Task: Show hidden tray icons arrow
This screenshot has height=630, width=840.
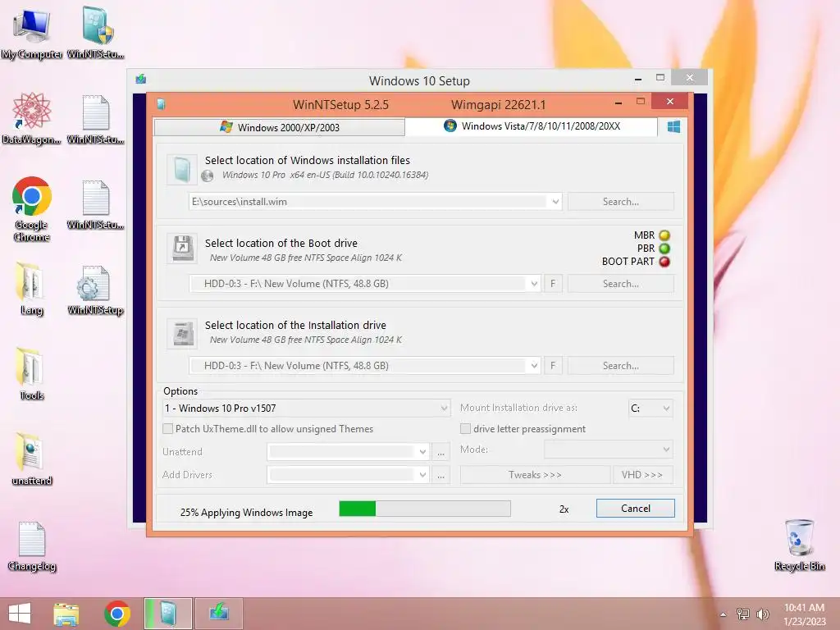Action: tap(724, 614)
